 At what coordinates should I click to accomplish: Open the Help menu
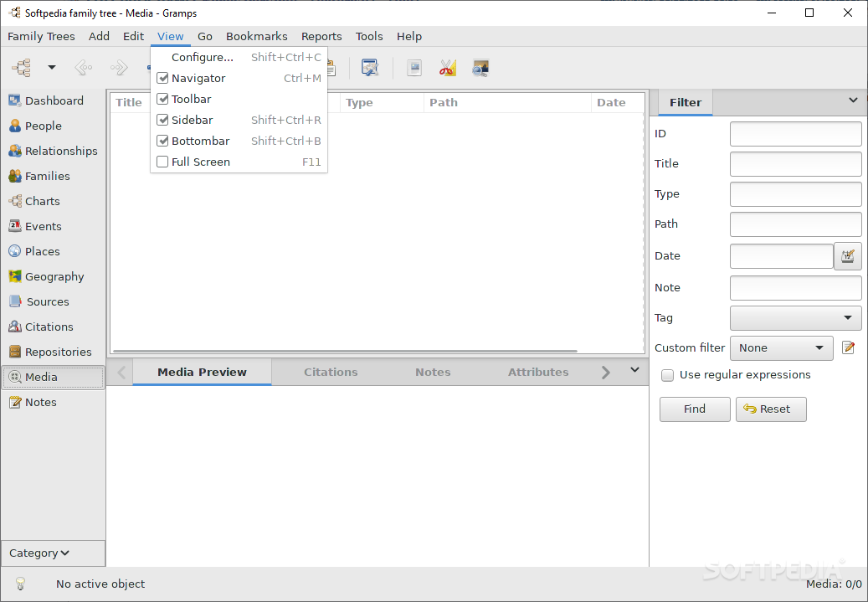[409, 36]
